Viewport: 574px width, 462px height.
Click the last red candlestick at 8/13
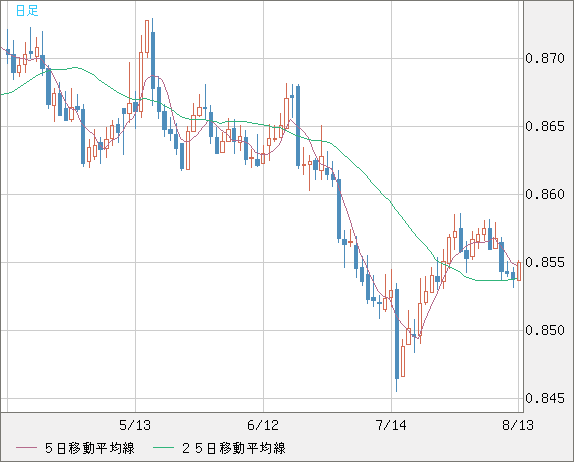pyautogui.click(x=519, y=271)
